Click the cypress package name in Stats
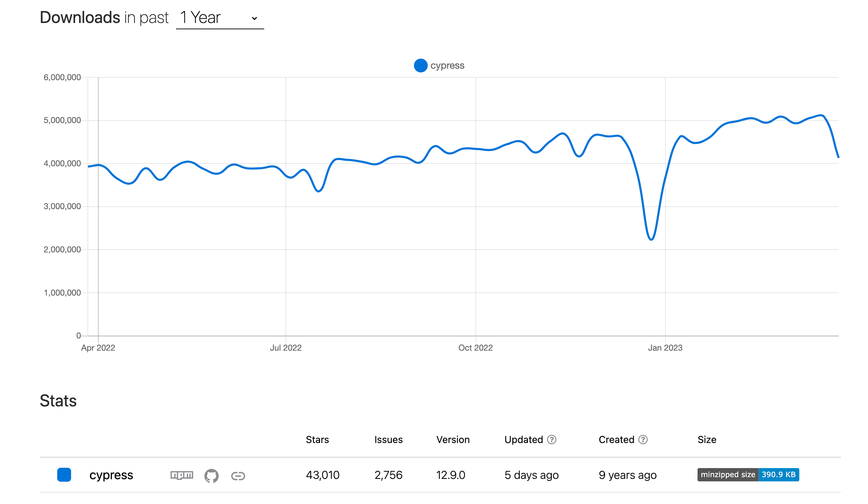Screen dimensions: 868x504 [111, 475]
